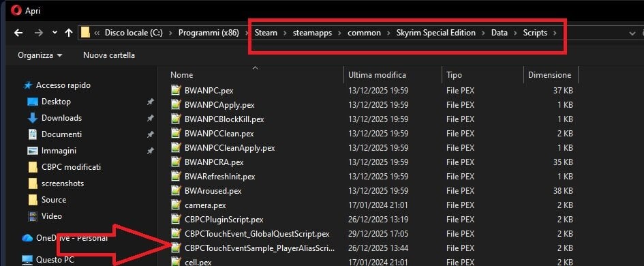Screen dimensions: 644x266
Task: Sort by Nome column header
Action: [x=181, y=75]
